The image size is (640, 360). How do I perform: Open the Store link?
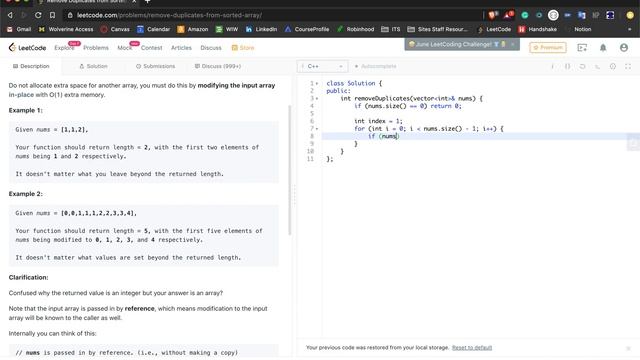pyautogui.click(x=243, y=48)
